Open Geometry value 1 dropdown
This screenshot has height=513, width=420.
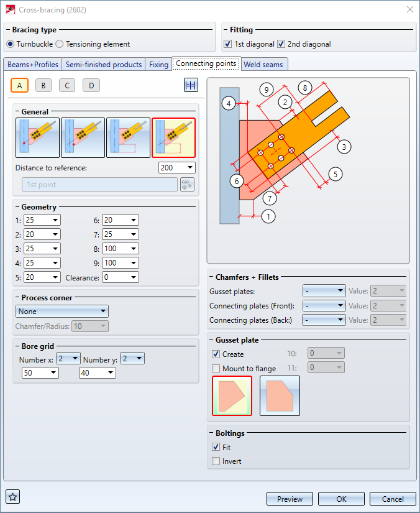click(42, 220)
